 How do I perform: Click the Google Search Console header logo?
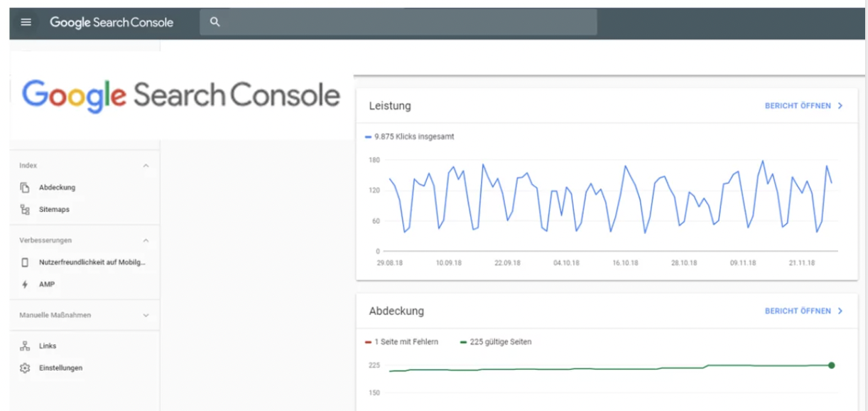click(112, 22)
